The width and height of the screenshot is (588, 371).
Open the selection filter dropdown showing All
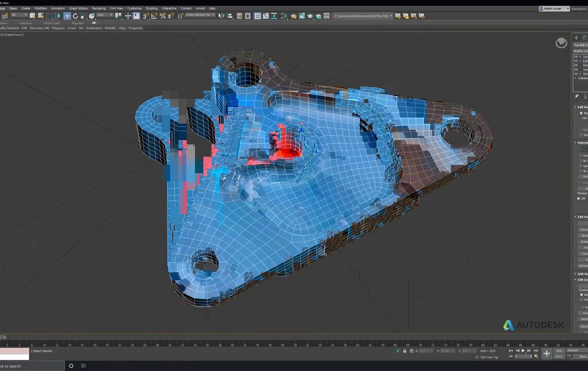coord(25,16)
